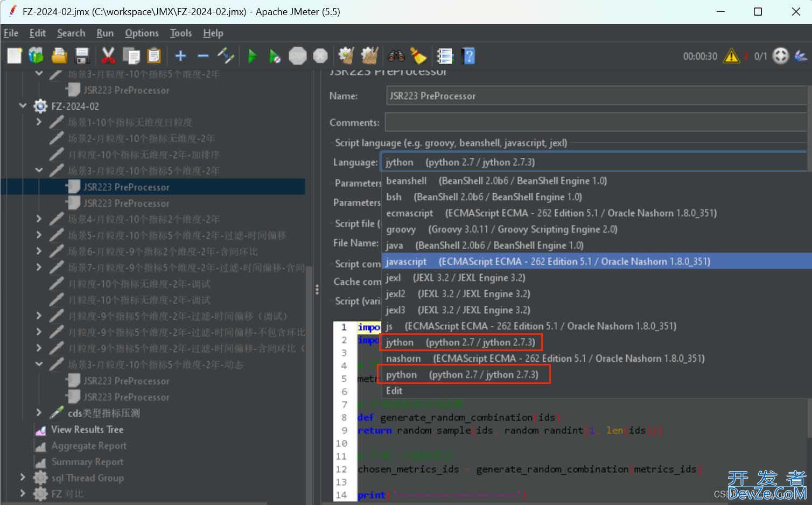The width and height of the screenshot is (812, 505).
Task: Toggle the selected element via the toggle icon
Action: 226,55
